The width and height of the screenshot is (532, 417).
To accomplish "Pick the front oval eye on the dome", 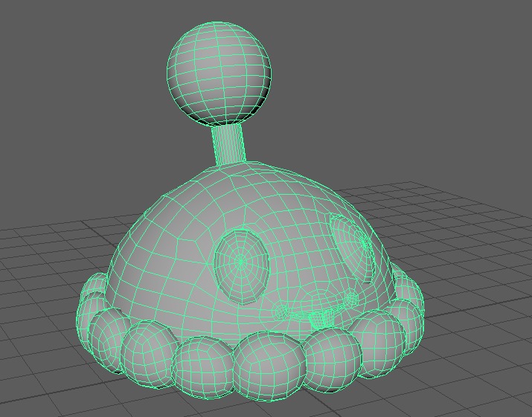I will (x=242, y=267).
